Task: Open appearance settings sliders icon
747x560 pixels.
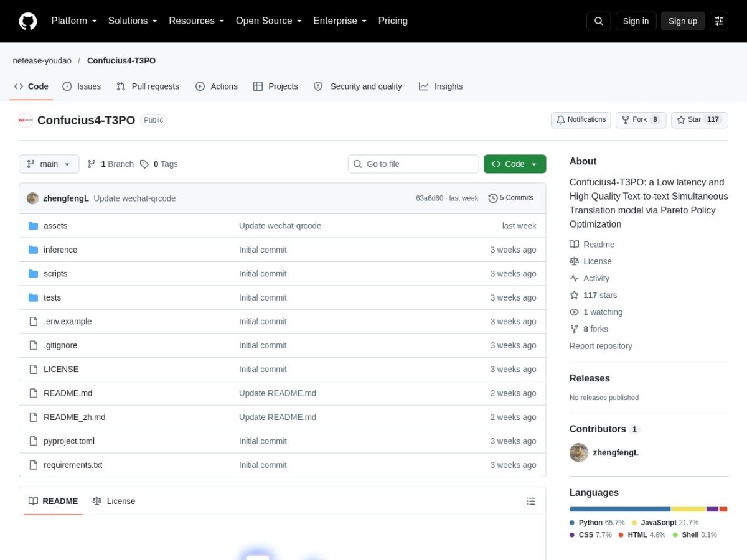Action: (x=719, y=21)
